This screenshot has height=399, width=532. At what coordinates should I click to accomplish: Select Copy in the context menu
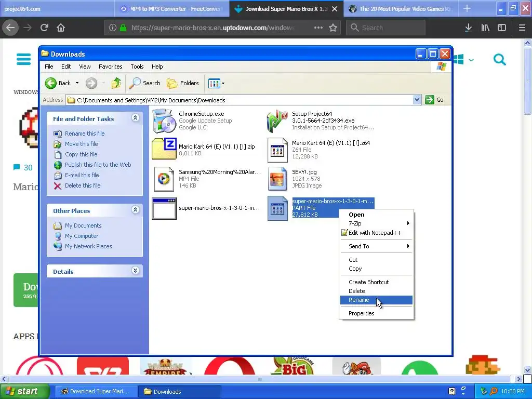(x=376, y=269)
